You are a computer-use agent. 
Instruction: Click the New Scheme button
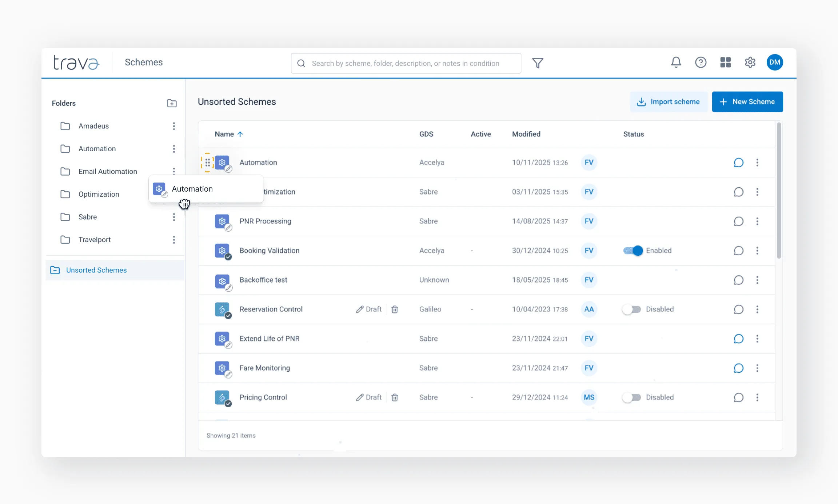(x=747, y=102)
